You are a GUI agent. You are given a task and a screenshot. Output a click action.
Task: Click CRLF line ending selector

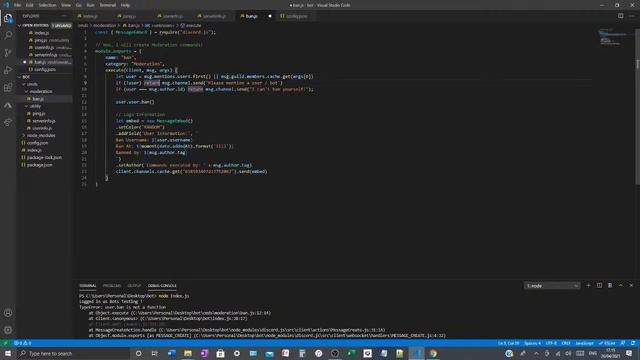(x=566, y=343)
